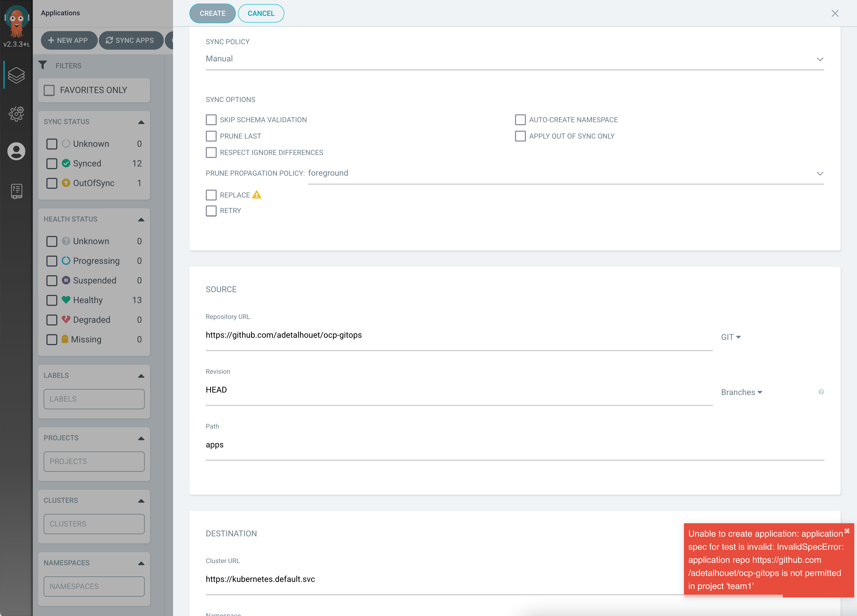Open the Applications layers icon in sidebar
This screenshot has height=616, width=857.
[x=16, y=75]
